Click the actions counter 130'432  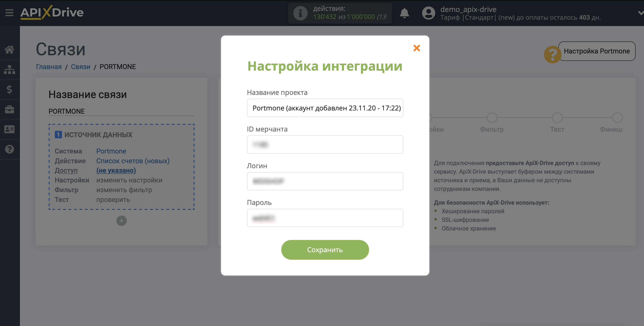(324, 17)
